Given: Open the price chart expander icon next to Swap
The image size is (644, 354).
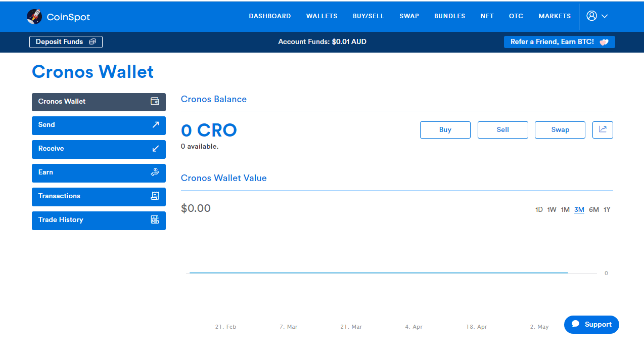Looking at the screenshot, I should pos(603,129).
